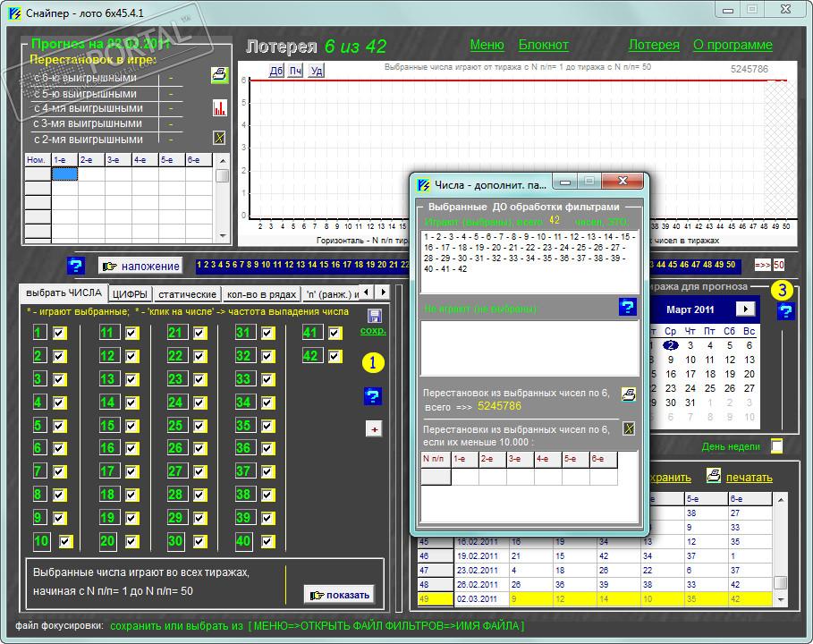Click next month arrow in calendar
Image resolution: width=813 pixels, height=644 pixels.
pyautogui.click(x=746, y=309)
